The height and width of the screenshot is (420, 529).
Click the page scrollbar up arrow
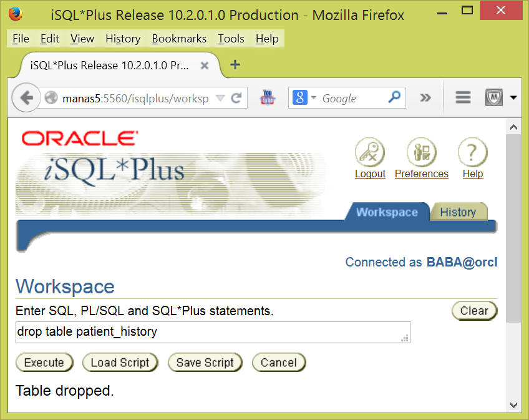(x=513, y=127)
